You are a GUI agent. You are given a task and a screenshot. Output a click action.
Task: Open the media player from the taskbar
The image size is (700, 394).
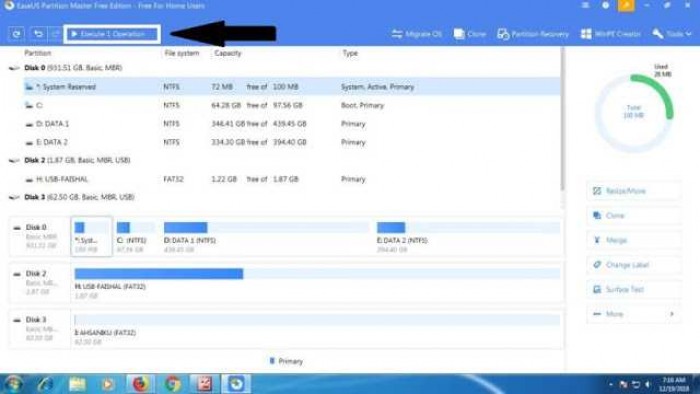coord(107,384)
